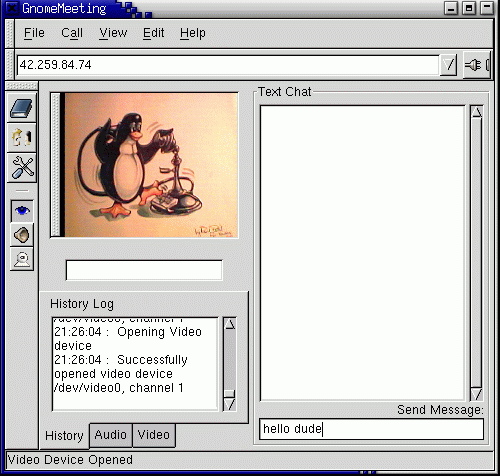
Task: Click the video frame's left detach handle
Action: pyautogui.click(x=56, y=165)
